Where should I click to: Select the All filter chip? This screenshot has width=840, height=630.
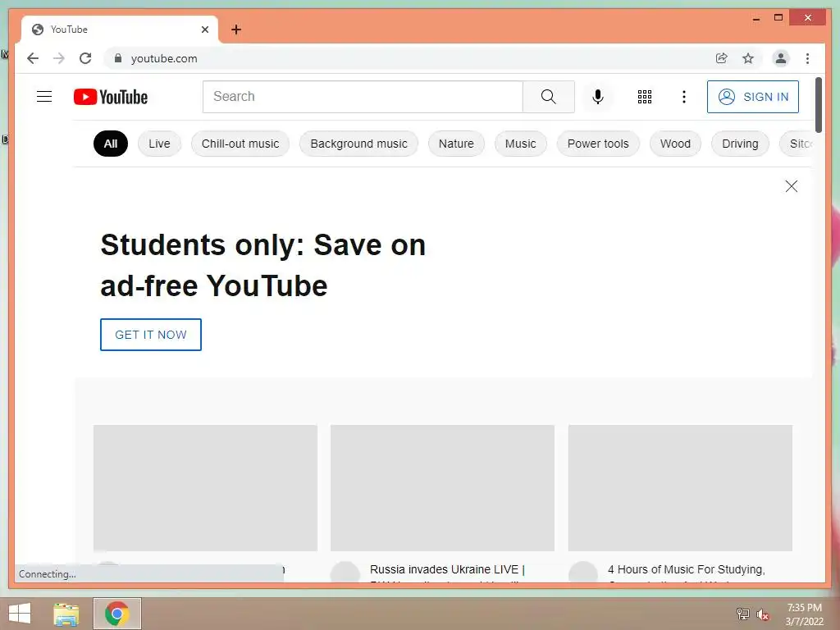click(111, 144)
